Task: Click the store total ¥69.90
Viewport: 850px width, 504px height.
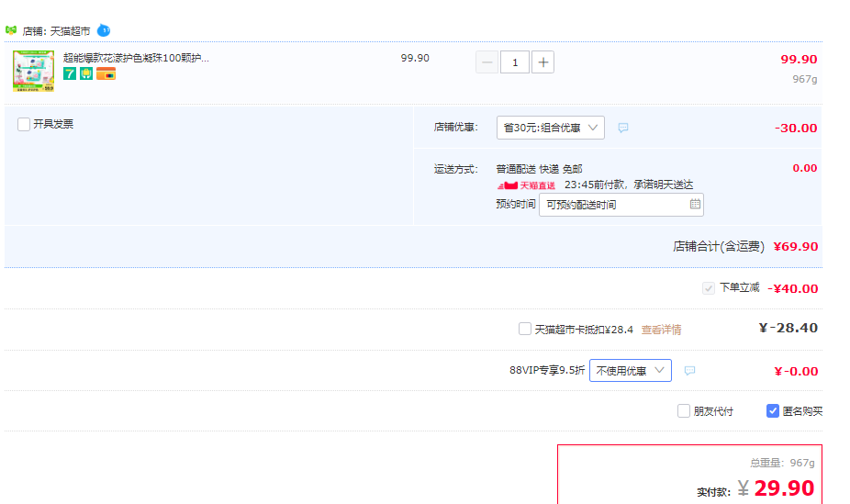Action: [796, 247]
